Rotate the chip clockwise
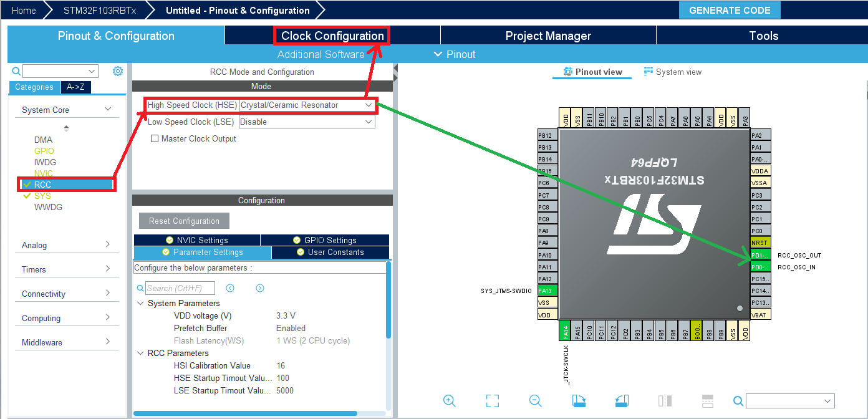The height and width of the screenshot is (419, 868). [579, 401]
